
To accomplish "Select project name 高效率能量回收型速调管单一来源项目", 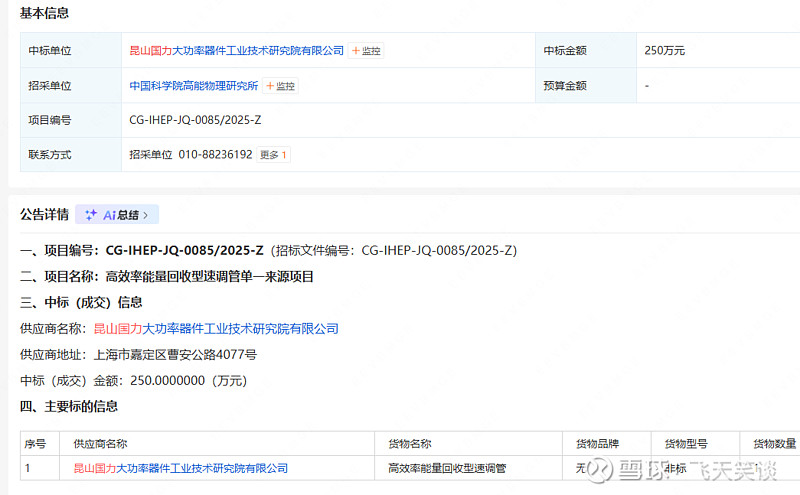I will tap(210, 277).
